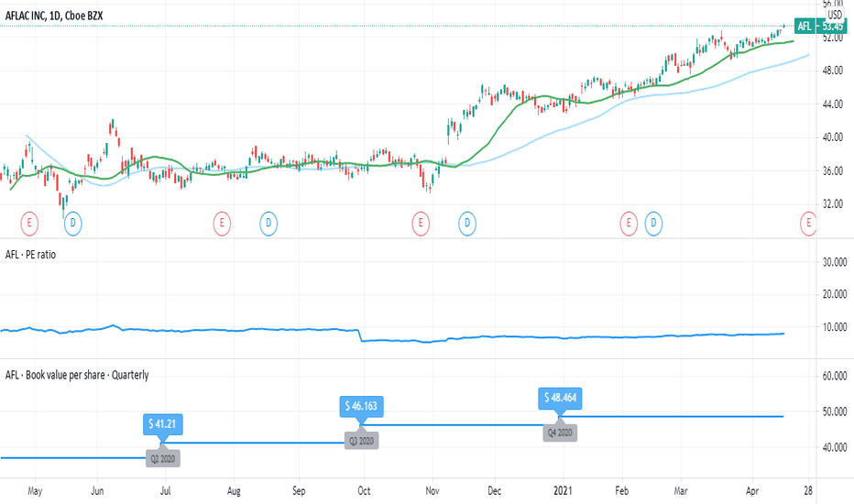The width and height of the screenshot is (854, 504).
Task: Click 20.000 on the PE ratio axis
Action: click(x=835, y=294)
